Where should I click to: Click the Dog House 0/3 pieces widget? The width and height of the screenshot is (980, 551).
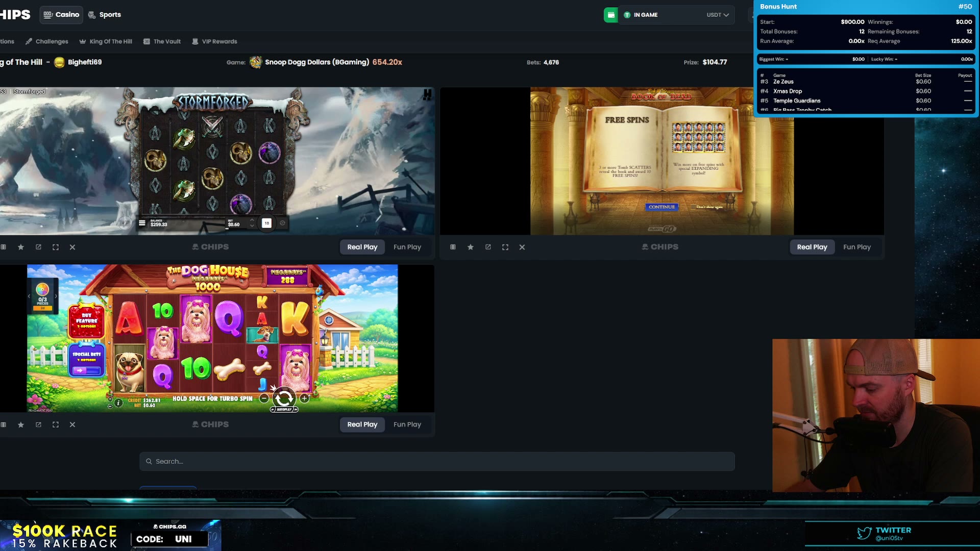click(42, 296)
